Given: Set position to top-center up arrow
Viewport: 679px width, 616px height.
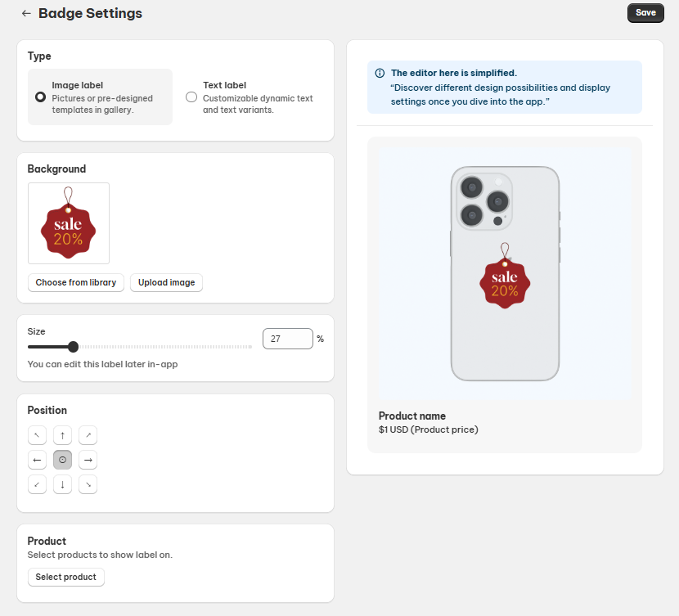Looking at the screenshot, I should [x=63, y=434].
